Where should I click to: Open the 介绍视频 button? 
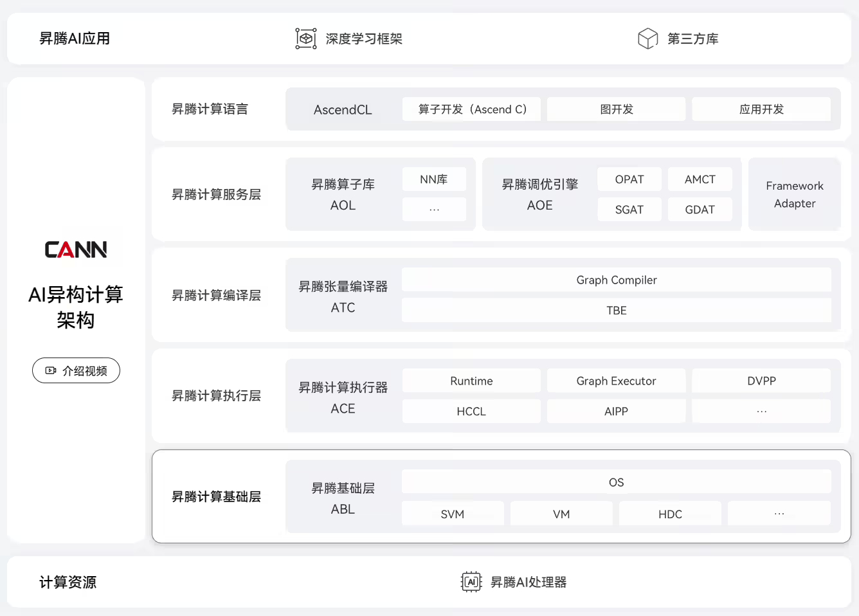[76, 370]
